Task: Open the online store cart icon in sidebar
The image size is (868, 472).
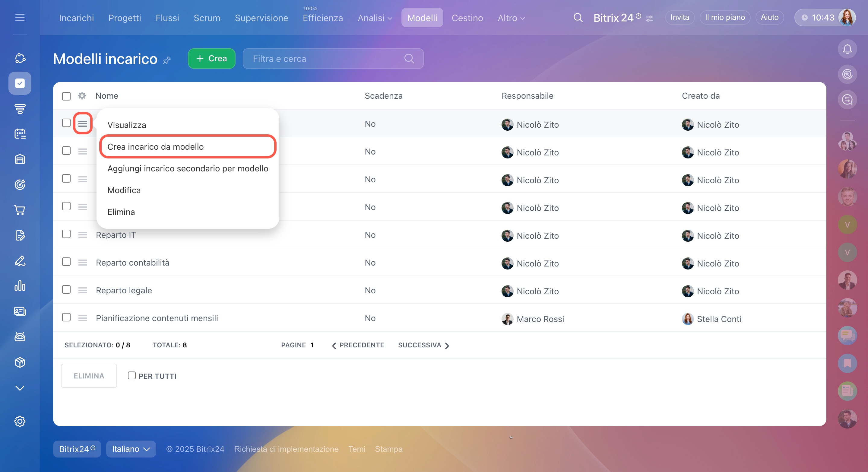Action: pyautogui.click(x=20, y=210)
